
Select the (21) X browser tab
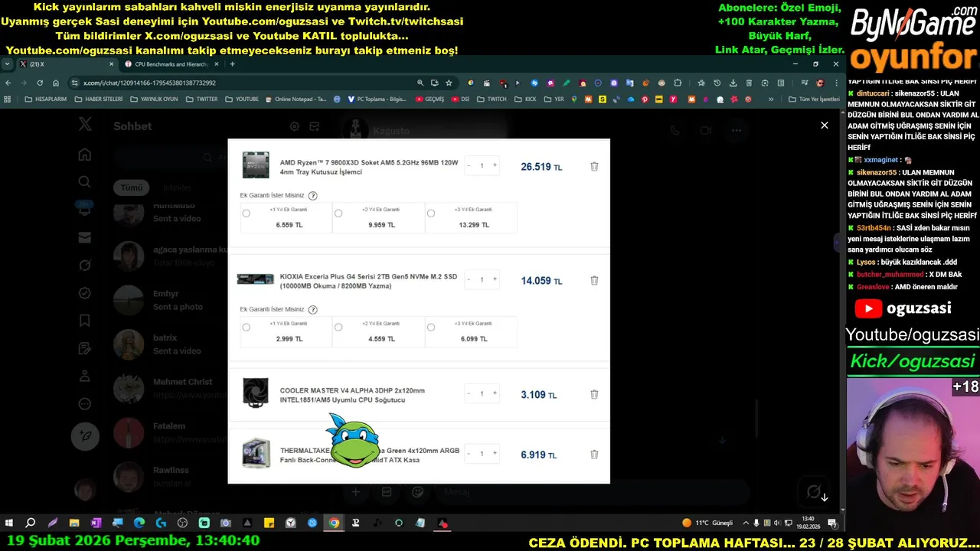pos(65,64)
